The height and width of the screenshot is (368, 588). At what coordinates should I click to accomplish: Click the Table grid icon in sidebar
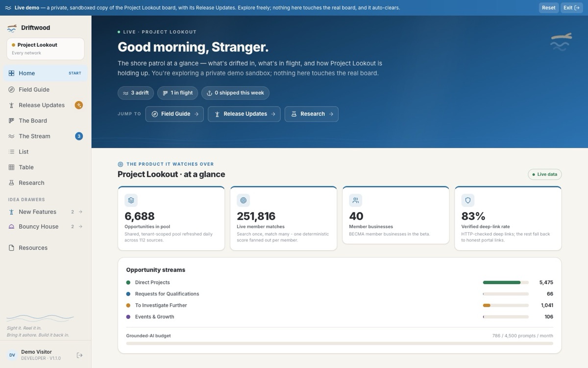coord(11,167)
